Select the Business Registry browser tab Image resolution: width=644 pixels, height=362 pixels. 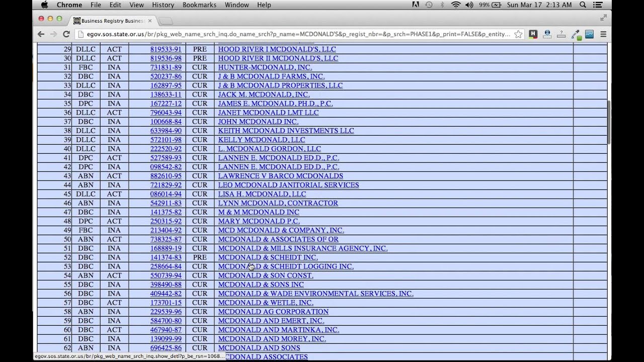click(113, 21)
